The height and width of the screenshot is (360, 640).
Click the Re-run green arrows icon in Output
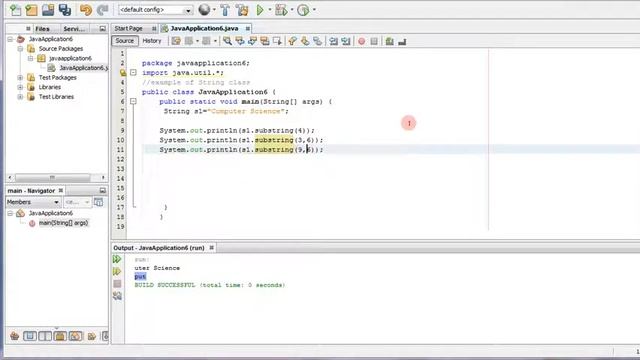pyautogui.click(x=117, y=259)
